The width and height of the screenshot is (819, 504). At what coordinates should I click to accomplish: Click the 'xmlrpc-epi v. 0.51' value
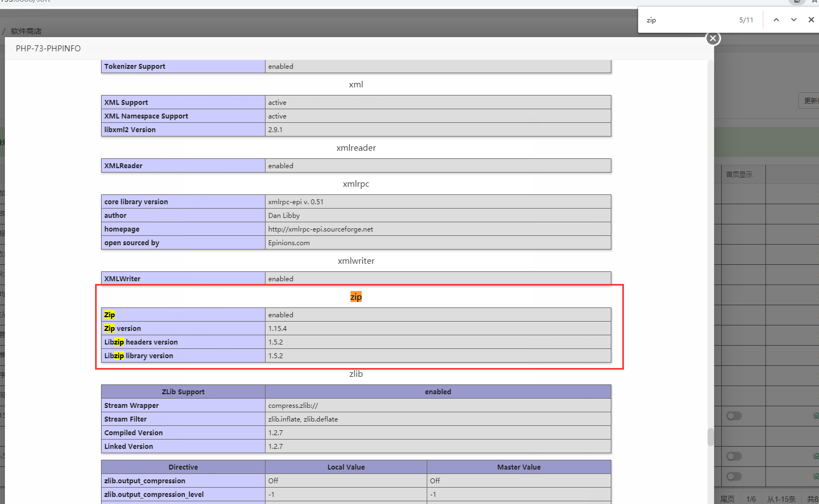coord(296,202)
